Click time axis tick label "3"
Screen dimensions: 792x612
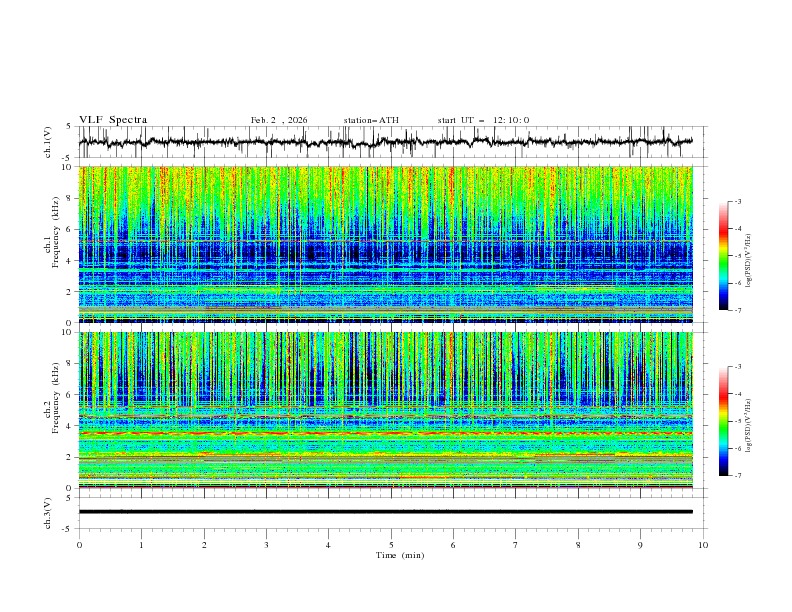[266, 545]
